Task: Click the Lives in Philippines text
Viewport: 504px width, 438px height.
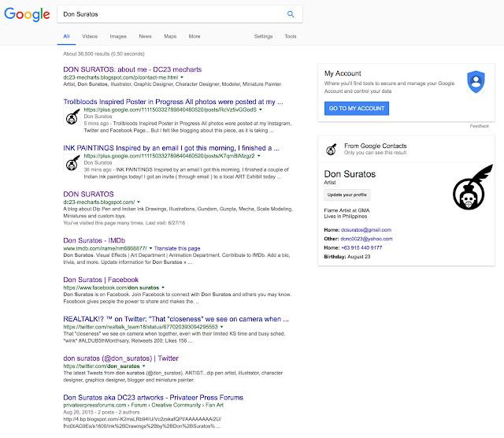Action: (345, 216)
